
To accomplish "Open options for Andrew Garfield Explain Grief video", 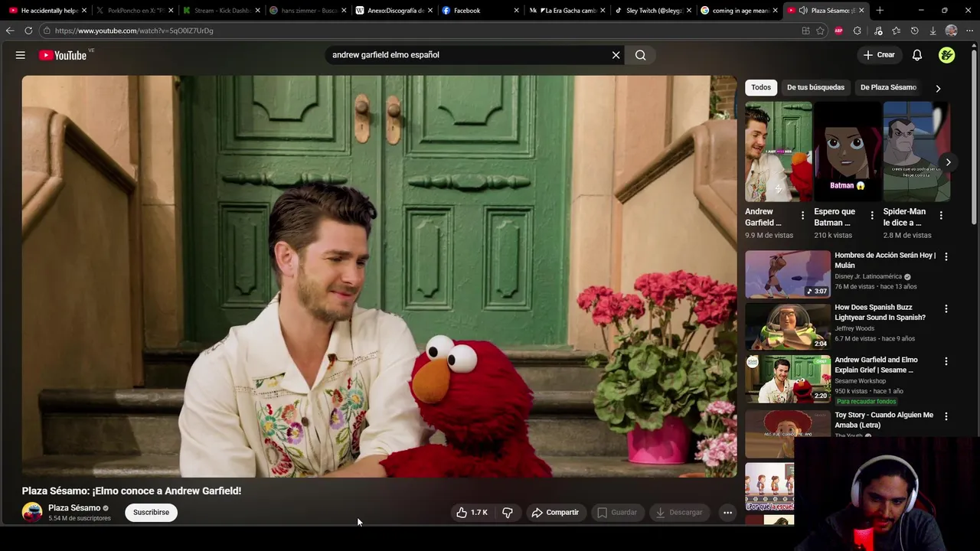I will [x=946, y=361].
